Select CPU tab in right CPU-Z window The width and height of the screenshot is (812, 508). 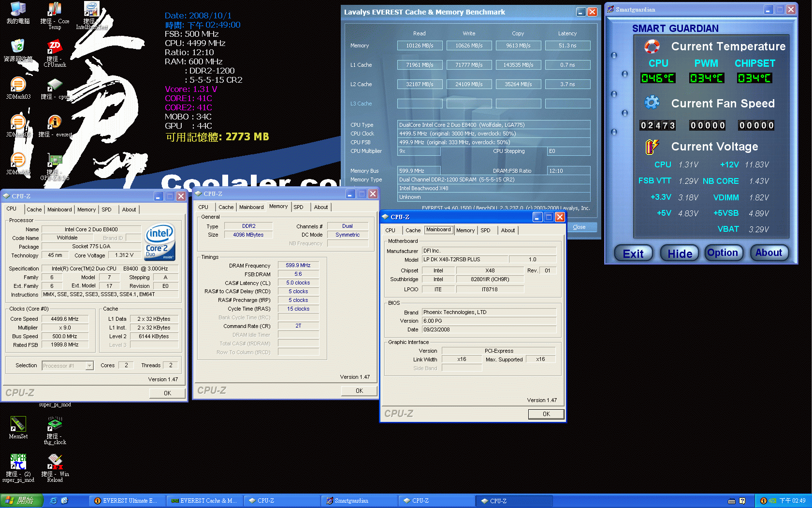391,230
